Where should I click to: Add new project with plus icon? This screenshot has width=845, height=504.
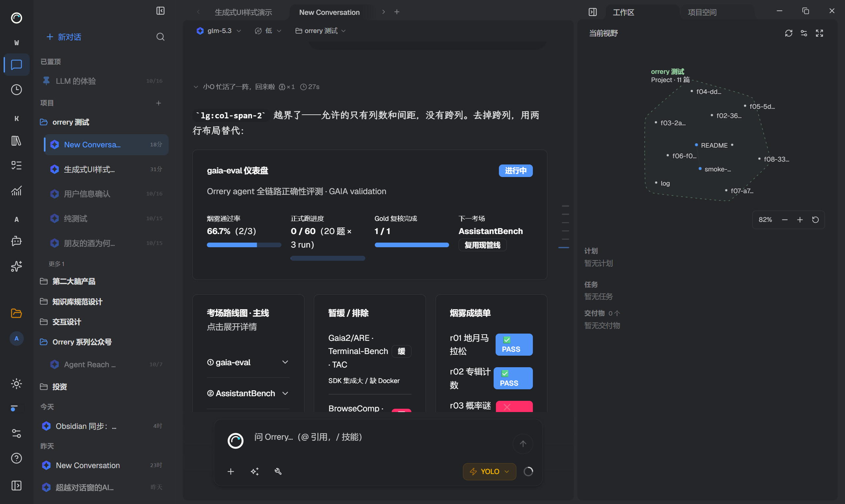click(x=158, y=103)
